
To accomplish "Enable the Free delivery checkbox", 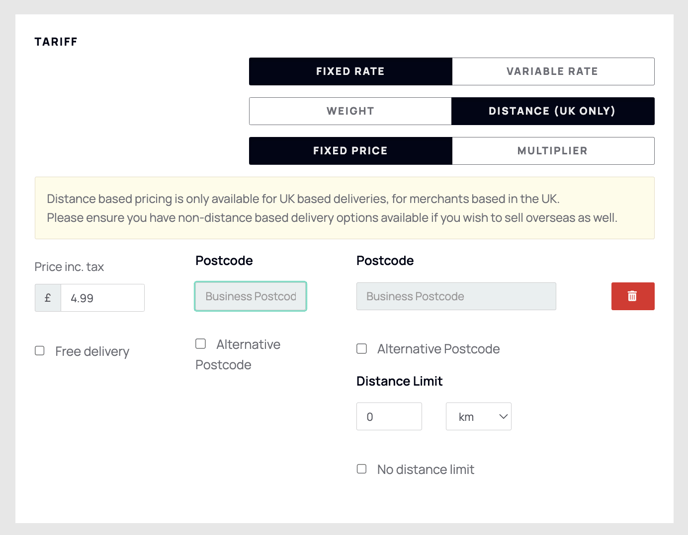I will 39,351.
